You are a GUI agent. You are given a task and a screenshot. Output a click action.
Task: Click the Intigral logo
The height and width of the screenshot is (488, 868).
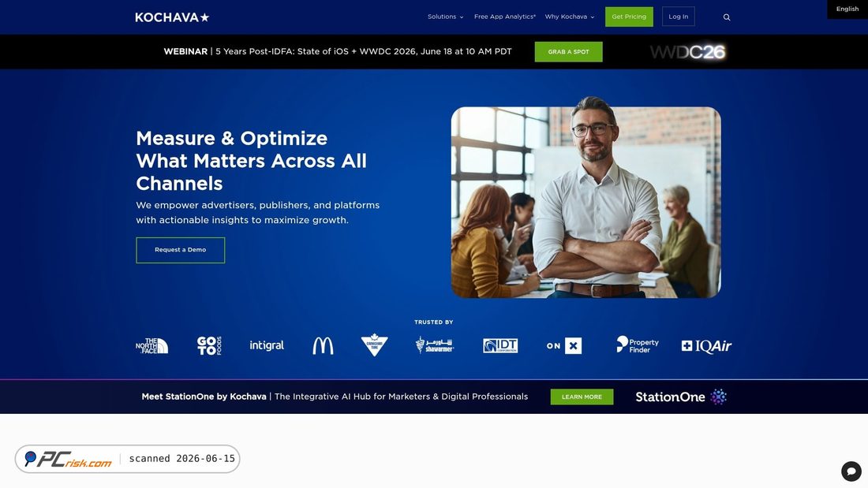(267, 345)
